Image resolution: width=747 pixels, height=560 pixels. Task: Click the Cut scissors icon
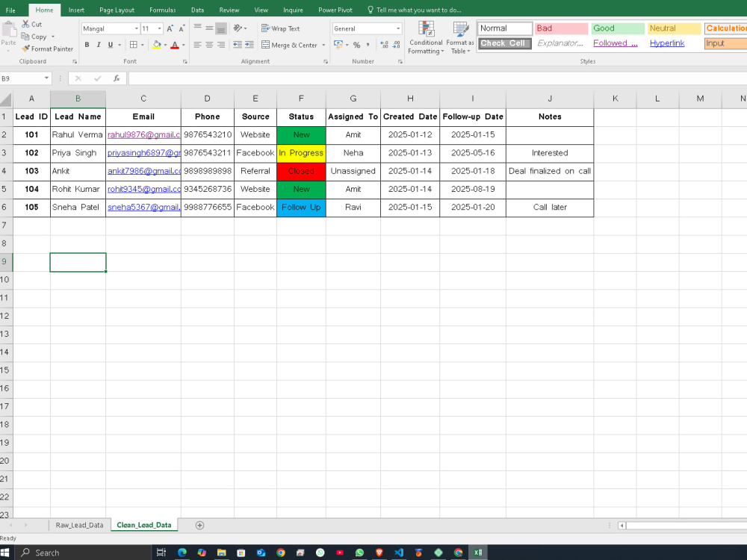tap(25, 24)
